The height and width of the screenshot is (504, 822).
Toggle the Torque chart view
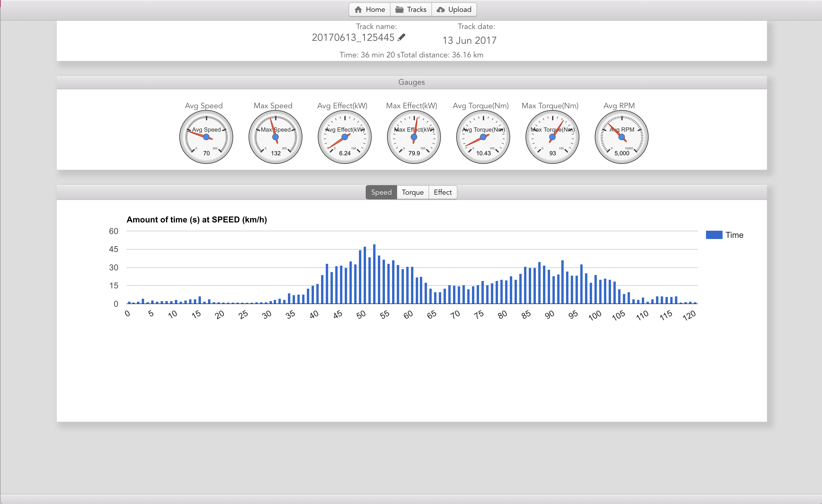coord(411,192)
